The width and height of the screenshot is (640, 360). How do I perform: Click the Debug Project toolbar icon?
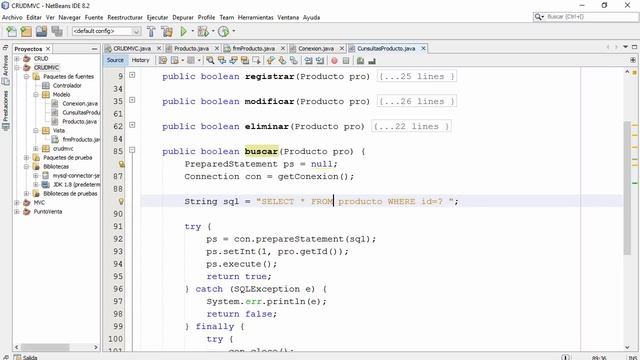203,31
